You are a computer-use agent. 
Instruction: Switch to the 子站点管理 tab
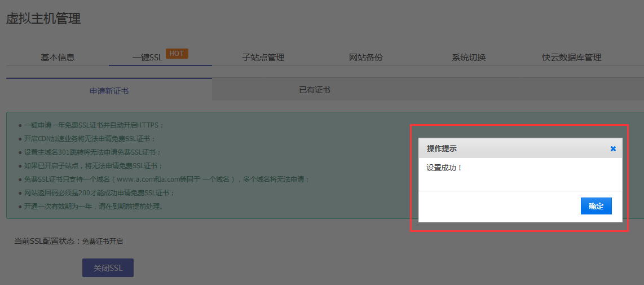pos(263,58)
